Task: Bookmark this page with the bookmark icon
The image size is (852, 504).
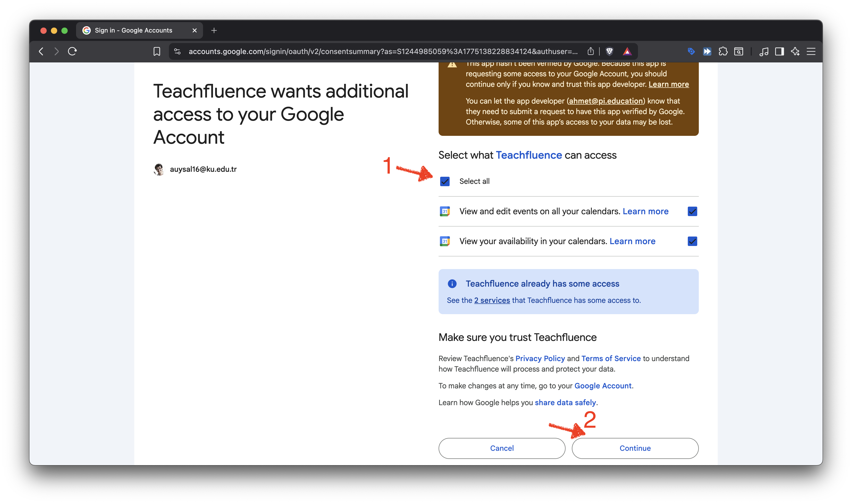Action: pos(157,51)
